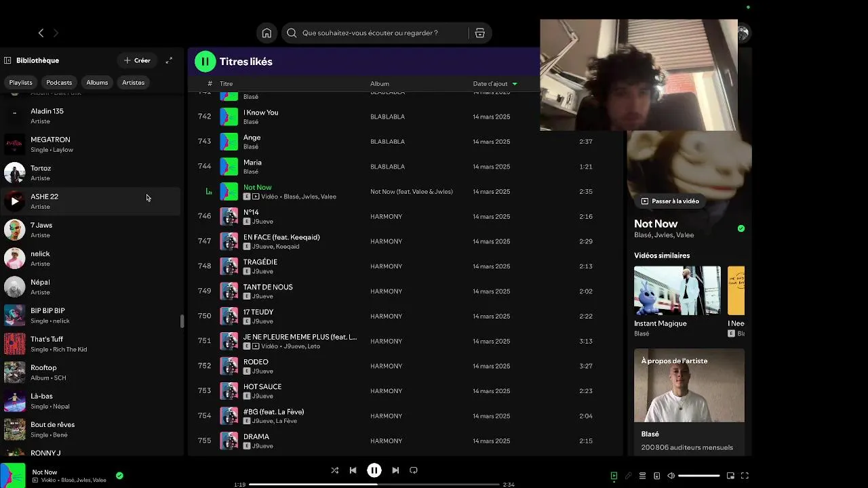Open Là-bas single in library
Viewport: 868px width, 488px height.
[x=90, y=401]
